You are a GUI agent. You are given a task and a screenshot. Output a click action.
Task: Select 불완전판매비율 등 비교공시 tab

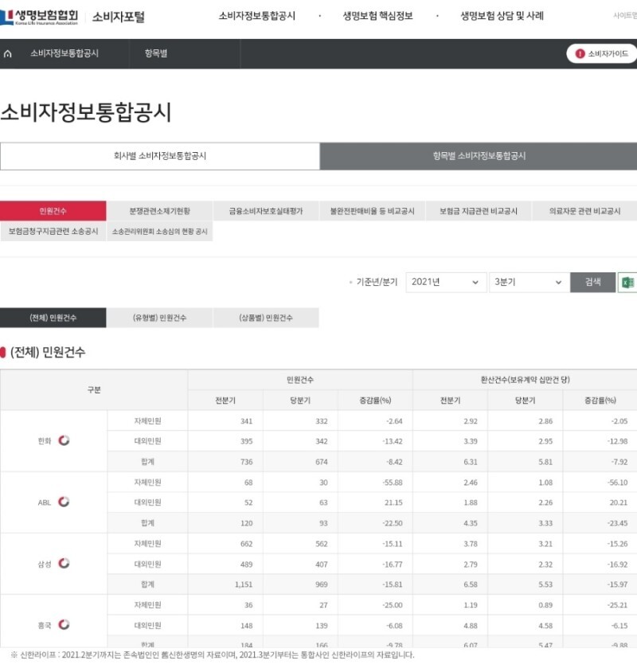click(x=372, y=211)
